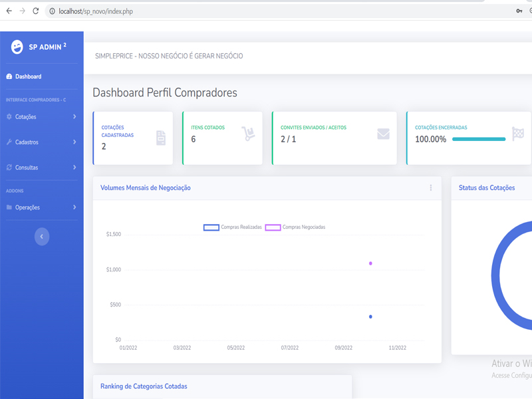Click the ADDONS sidebar heading
Image resolution: width=532 pixels, height=399 pixels.
point(15,191)
